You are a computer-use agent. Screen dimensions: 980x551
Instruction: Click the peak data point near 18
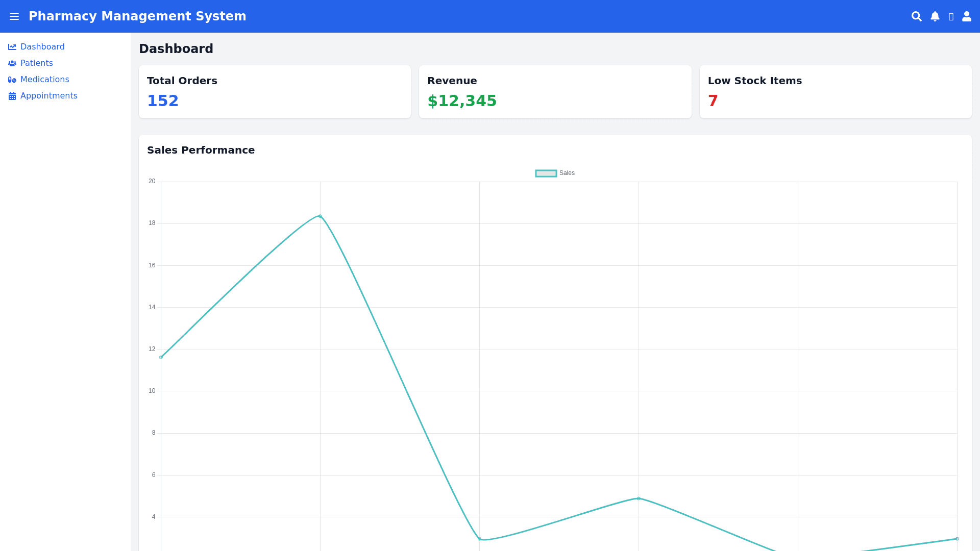(x=320, y=216)
